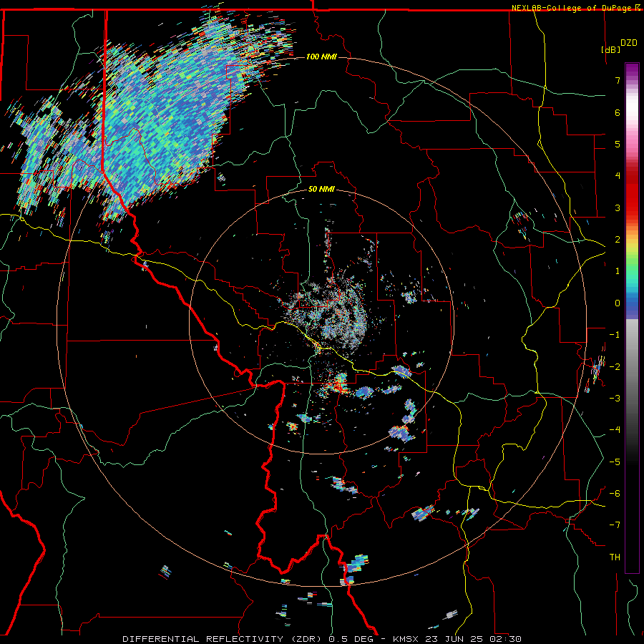Select the 2 dB scale value
The height and width of the screenshot is (644, 644).
618,240
